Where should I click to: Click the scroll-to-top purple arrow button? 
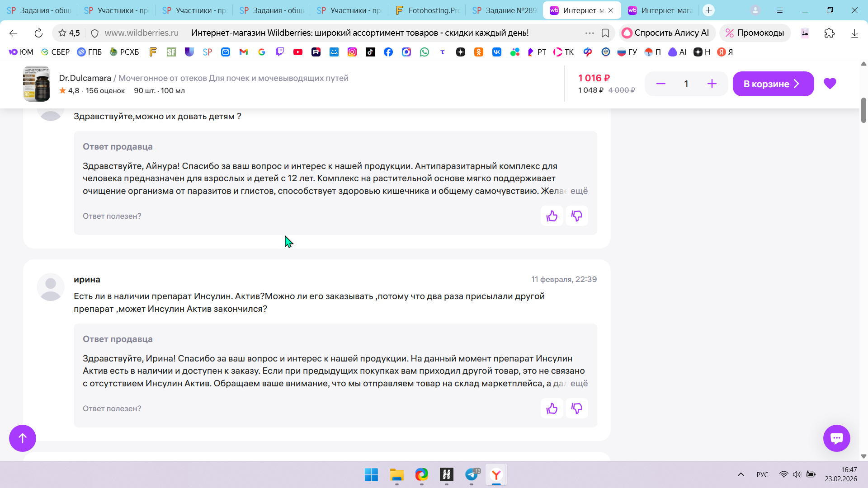click(x=23, y=438)
